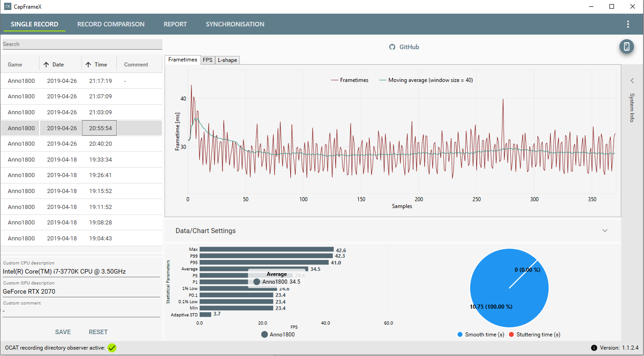
Task: Click the green observer active checkmark icon
Action: tap(112, 348)
